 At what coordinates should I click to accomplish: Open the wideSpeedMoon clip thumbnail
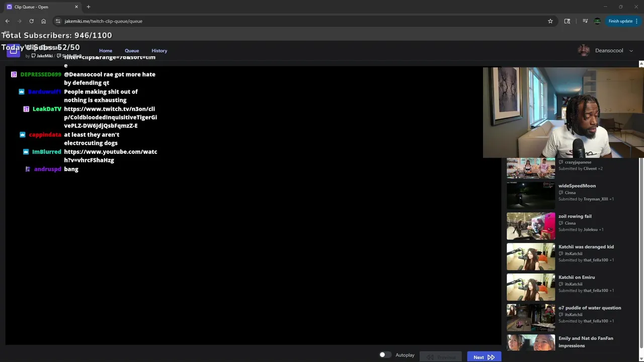[531, 196]
